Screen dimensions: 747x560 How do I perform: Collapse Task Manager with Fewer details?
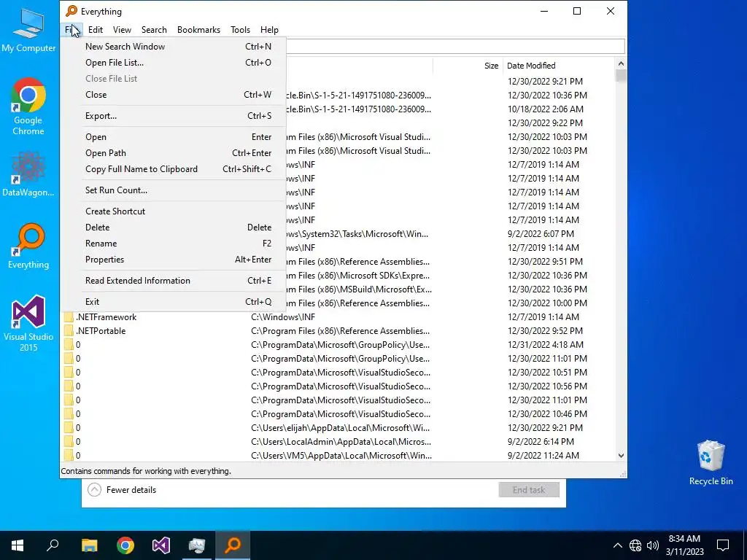[x=122, y=490]
